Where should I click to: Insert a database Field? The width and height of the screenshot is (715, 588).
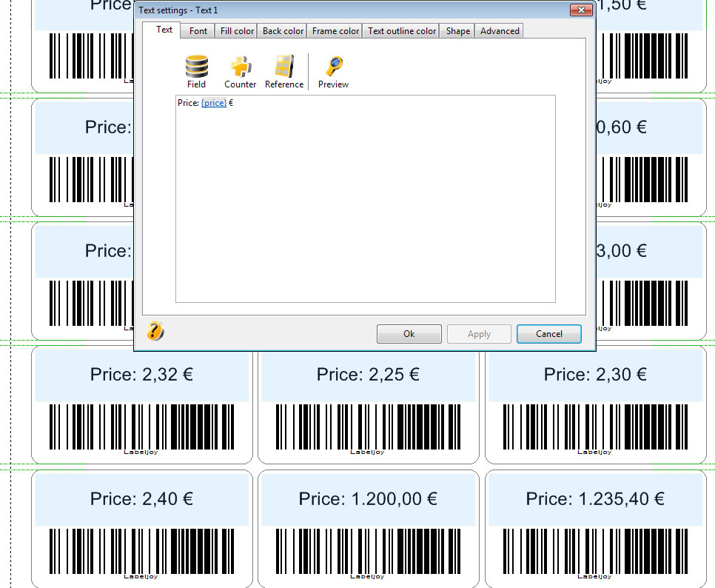197,72
